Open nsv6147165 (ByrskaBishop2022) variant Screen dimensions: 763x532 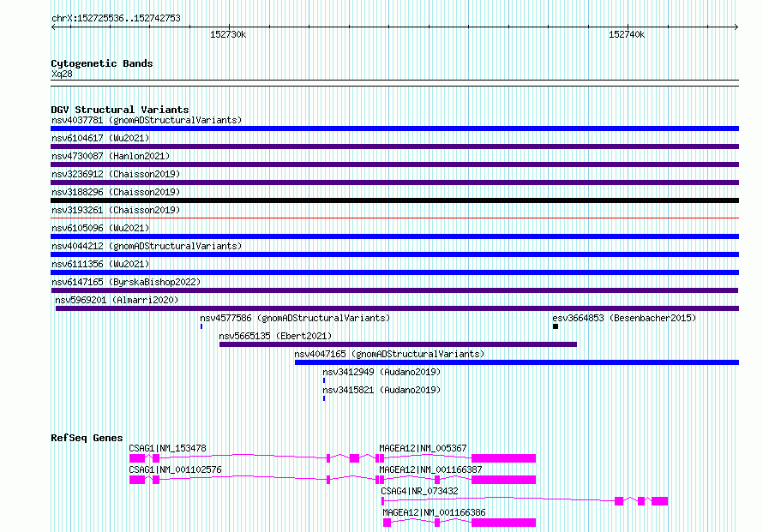[x=126, y=282]
